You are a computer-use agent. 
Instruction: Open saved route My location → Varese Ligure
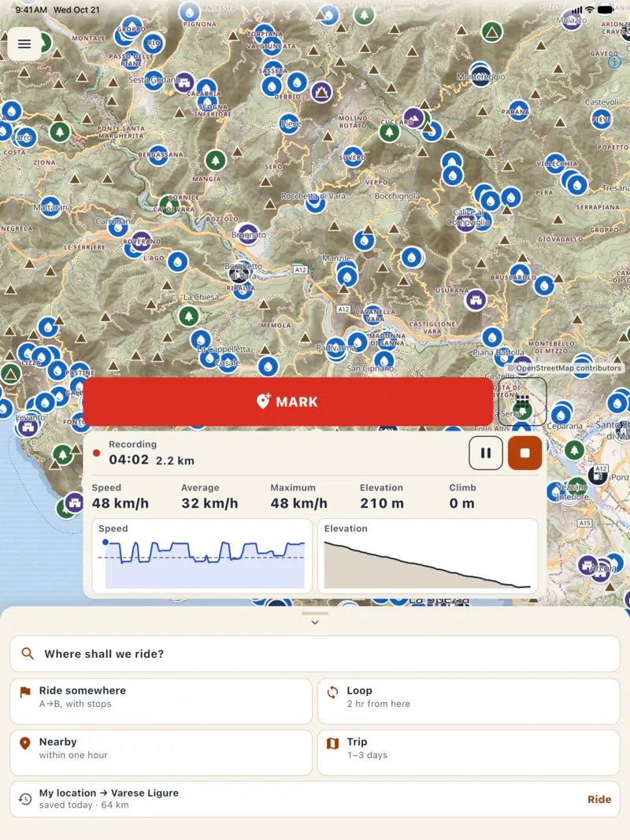tap(315, 799)
